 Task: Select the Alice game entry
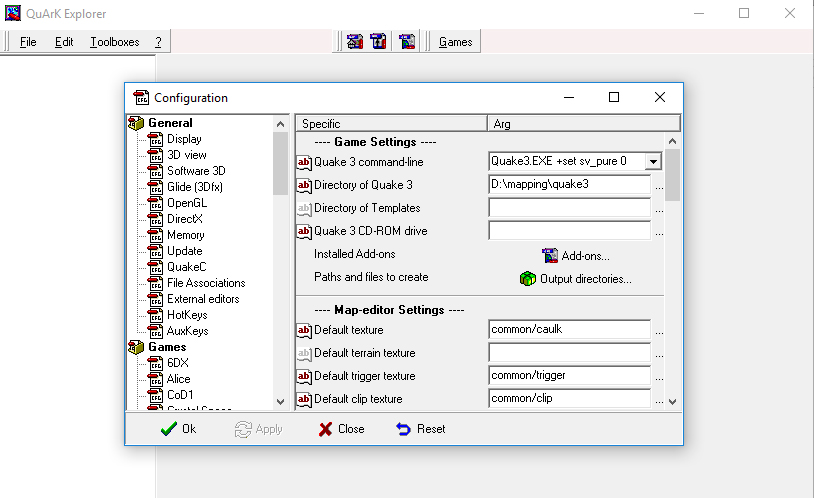(179, 379)
